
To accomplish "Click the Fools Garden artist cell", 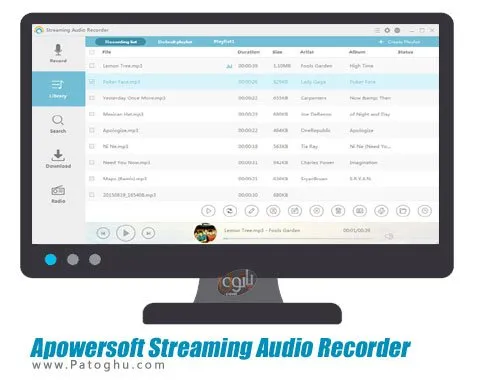I will 316,66.
